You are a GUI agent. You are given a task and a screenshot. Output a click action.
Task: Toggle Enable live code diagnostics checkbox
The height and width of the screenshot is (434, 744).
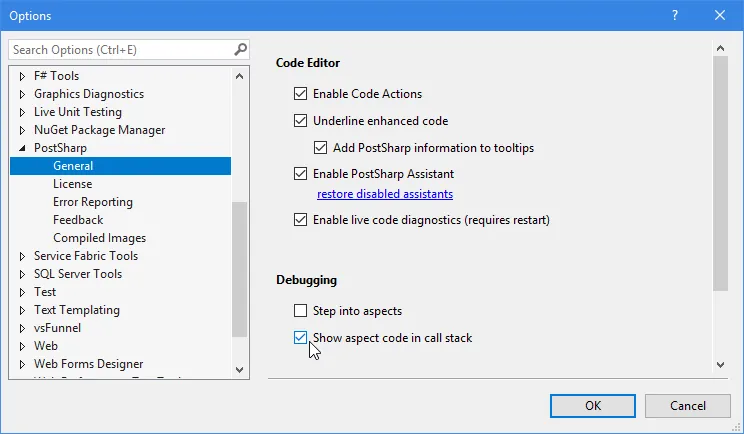point(300,220)
